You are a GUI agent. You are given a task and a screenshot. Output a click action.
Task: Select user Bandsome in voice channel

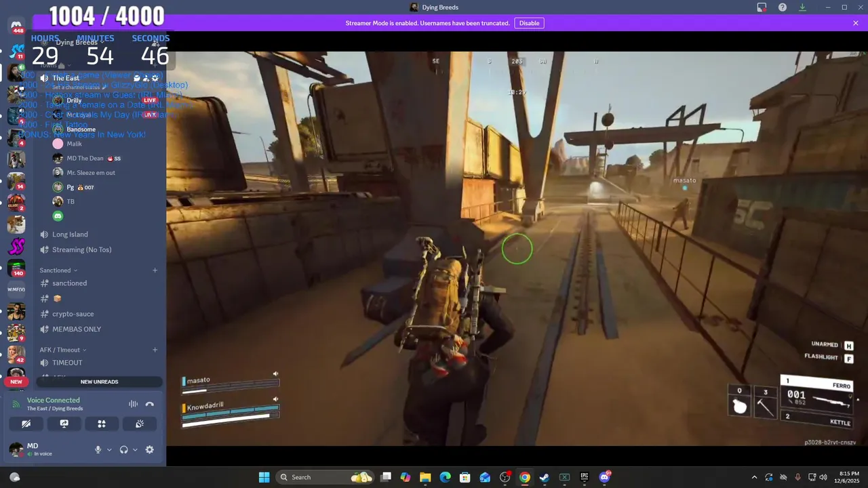pyautogui.click(x=81, y=129)
